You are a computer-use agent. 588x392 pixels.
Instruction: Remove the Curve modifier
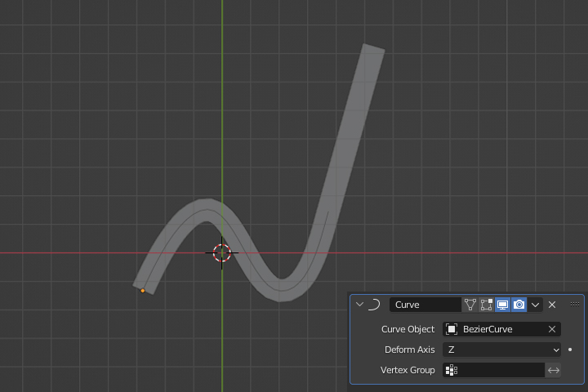coord(552,305)
